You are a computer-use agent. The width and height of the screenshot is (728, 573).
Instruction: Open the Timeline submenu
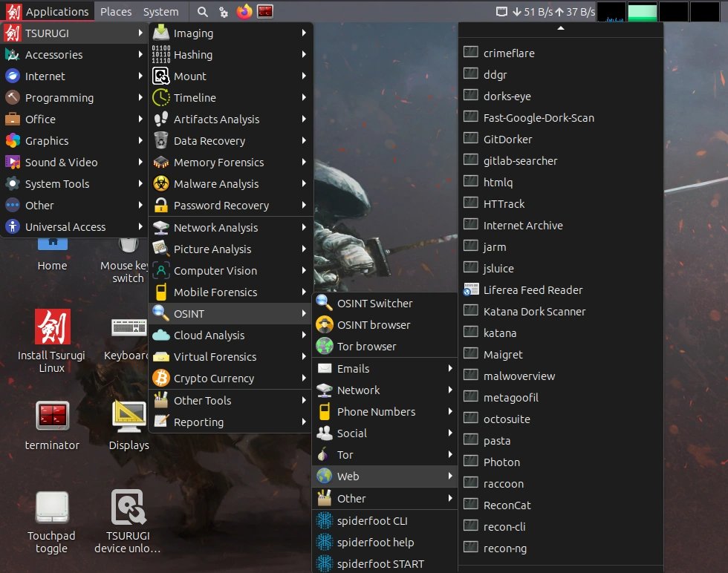[230, 97]
